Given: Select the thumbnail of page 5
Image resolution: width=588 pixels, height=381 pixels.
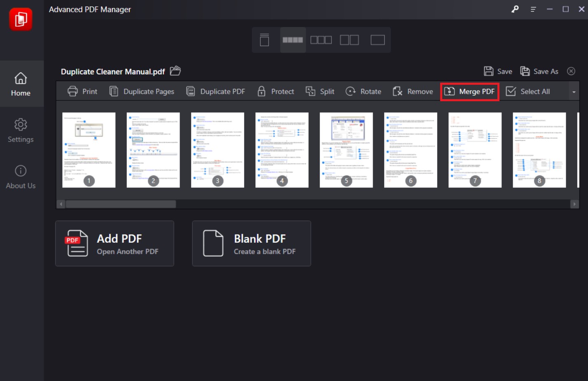Looking at the screenshot, I should [x=346, y=150].
